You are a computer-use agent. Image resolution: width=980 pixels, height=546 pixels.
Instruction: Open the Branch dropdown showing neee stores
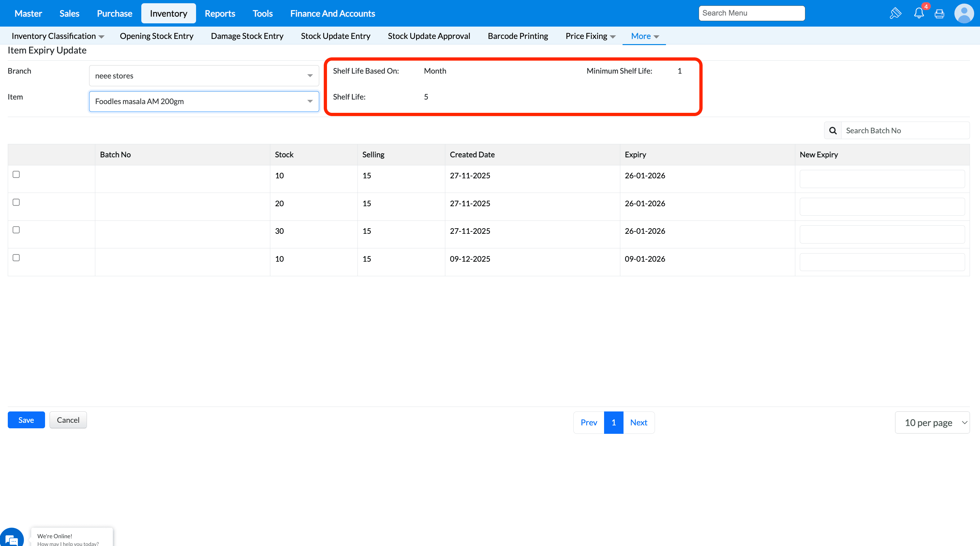[204, 76]
